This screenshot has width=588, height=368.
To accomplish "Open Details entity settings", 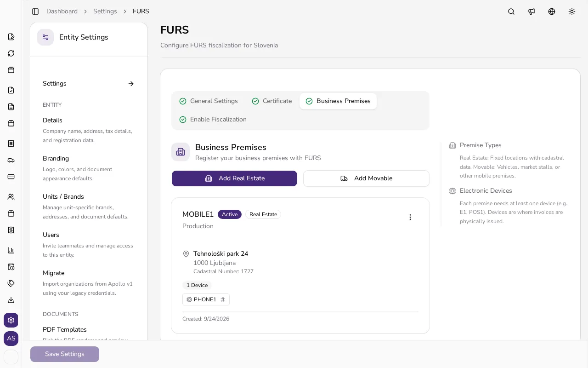I will click(89, 130).
